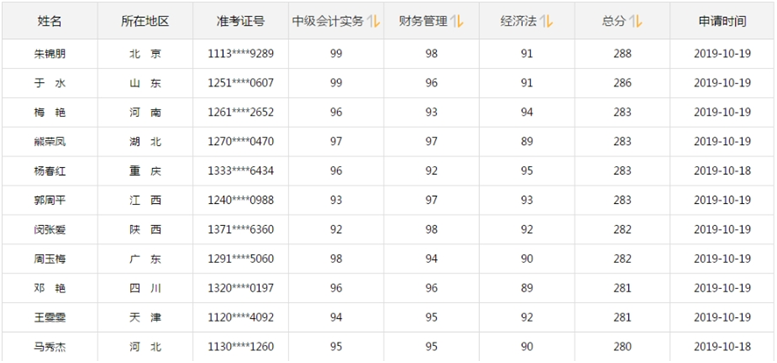Screen dimensions: 777x363
Task: Click region 江西 cell
Action: pyautogui.click(x=145, y=200)
